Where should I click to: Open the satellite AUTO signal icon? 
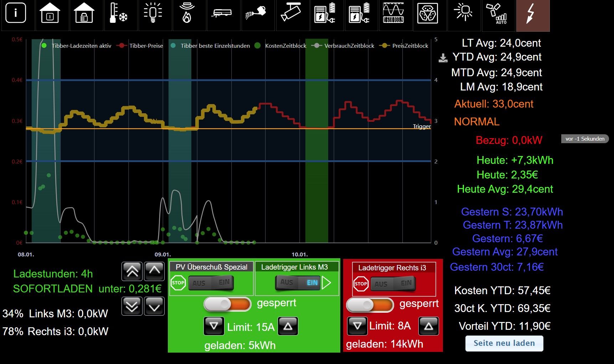(x=497, y=14)
